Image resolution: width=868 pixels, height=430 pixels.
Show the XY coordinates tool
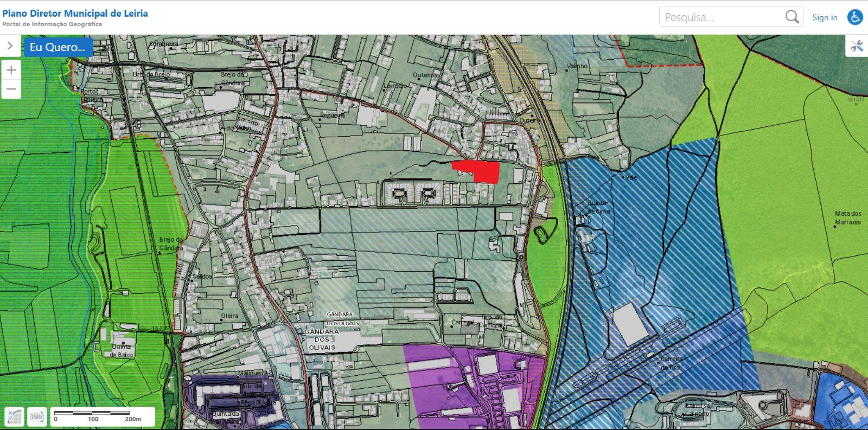pyautogui.click(x=15, y=417)
